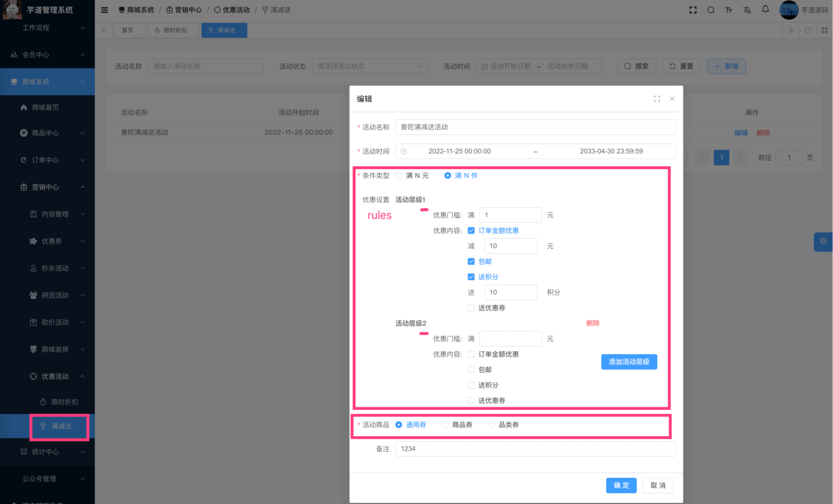Click the refresh icon in tab bar
The image size is (833, 504).
[x=807, y=30]
